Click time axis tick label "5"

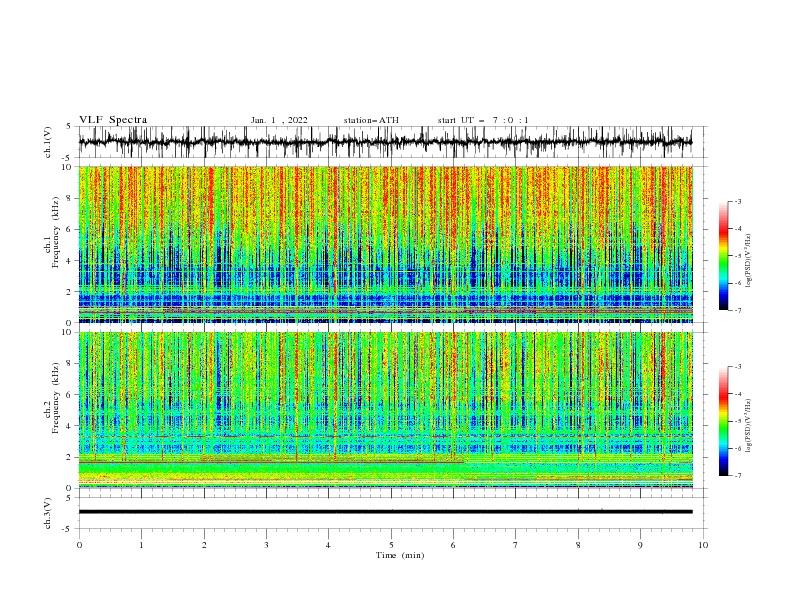point(391,545)
